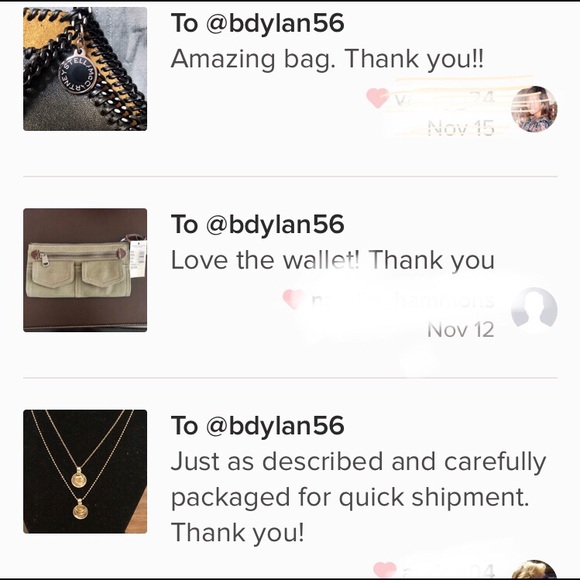Tap the obscured reviewer name above Nov 15

(444, 98)
